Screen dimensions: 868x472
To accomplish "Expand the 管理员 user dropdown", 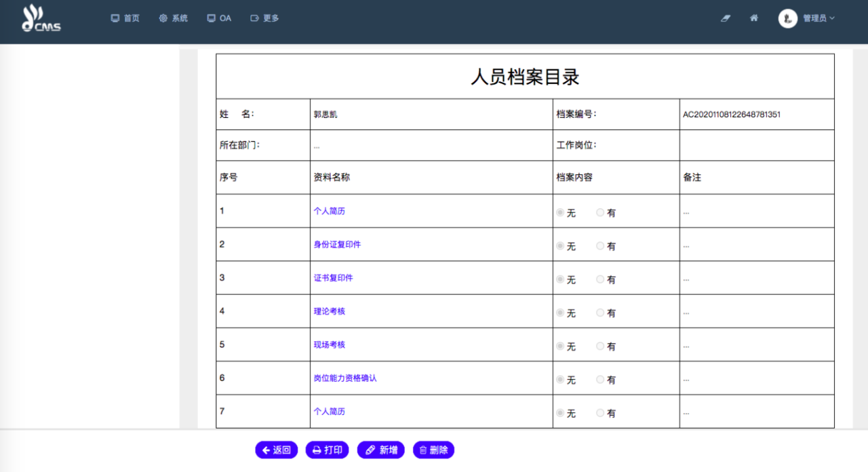I will pyautogui.click(x=818, y=18).
